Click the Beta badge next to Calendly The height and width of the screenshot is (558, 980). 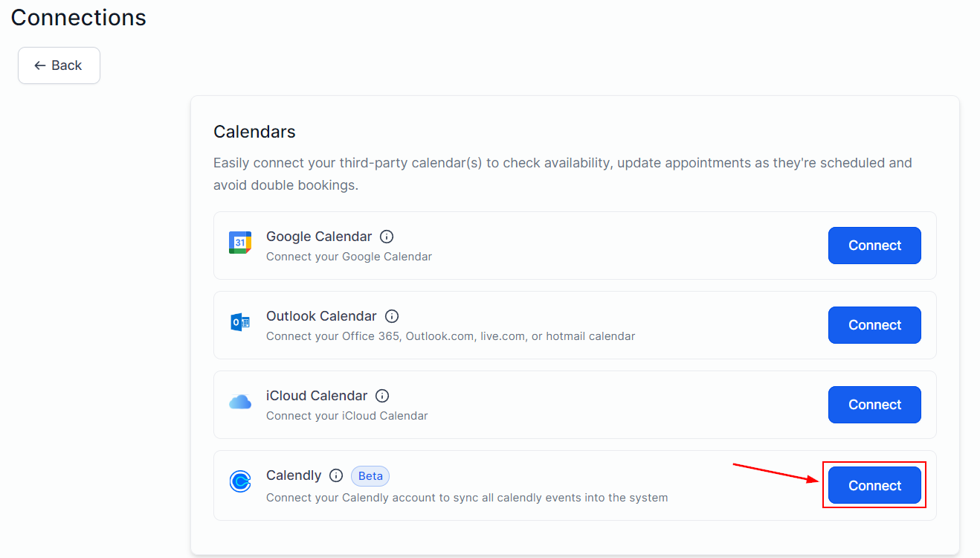370,475
